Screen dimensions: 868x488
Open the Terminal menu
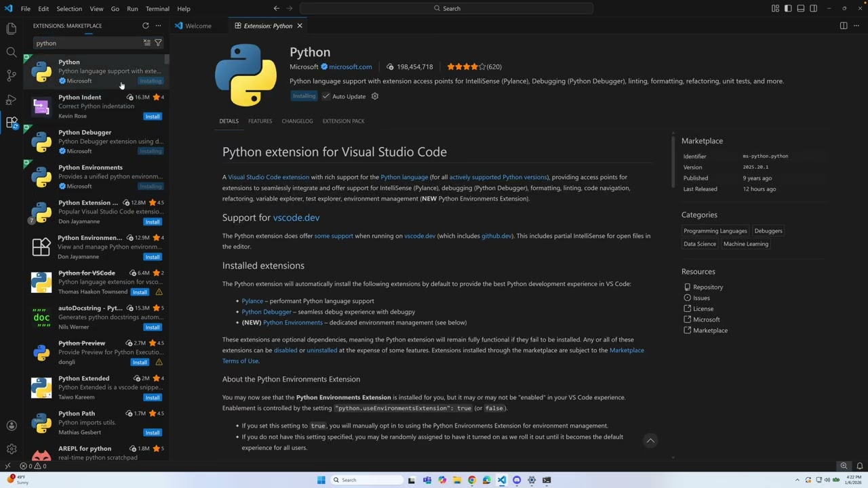coord(157,9)
